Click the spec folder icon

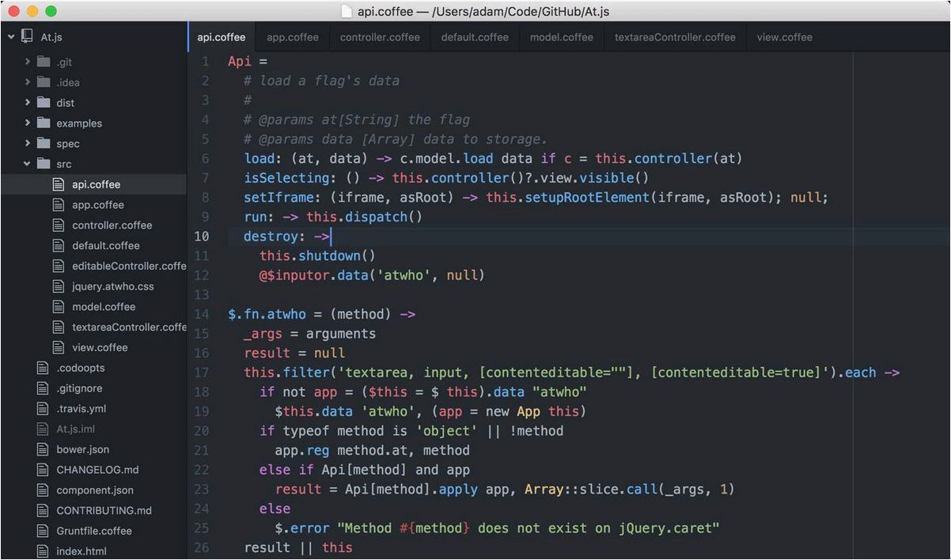click(x=43, y=144)
